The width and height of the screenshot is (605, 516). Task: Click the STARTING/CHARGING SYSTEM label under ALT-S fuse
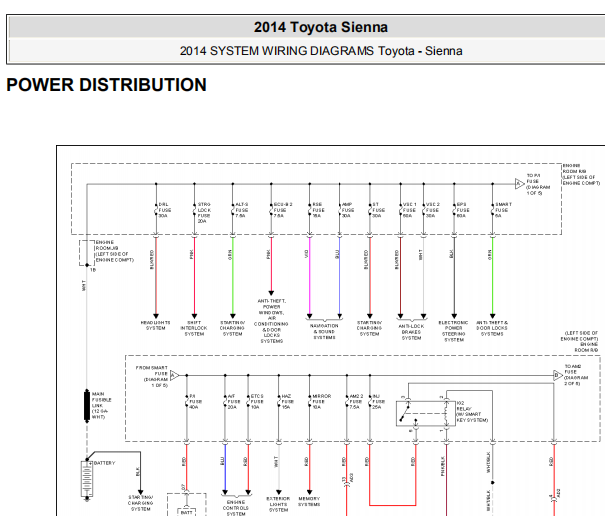pyautogui.click(x=232, y=328)
